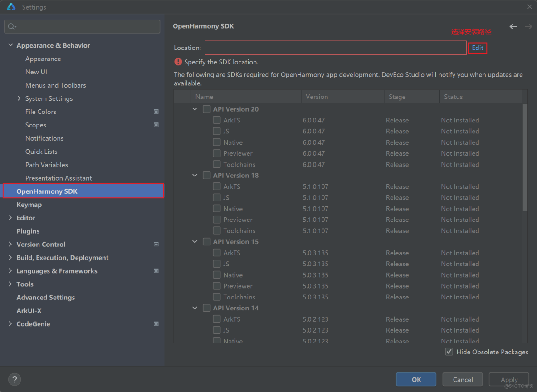Expand the System Settings tree node
Screen dimensions: 537x392
(19, 98)
